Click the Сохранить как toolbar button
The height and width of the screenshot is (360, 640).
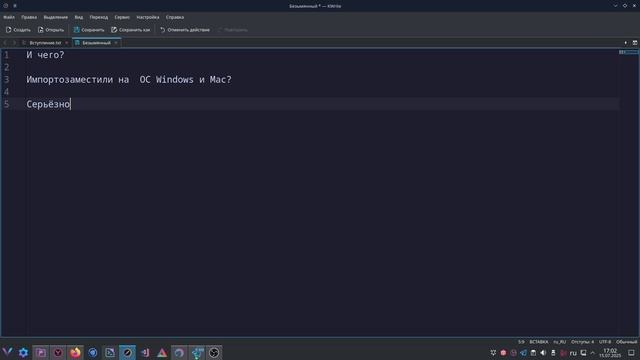131,30
